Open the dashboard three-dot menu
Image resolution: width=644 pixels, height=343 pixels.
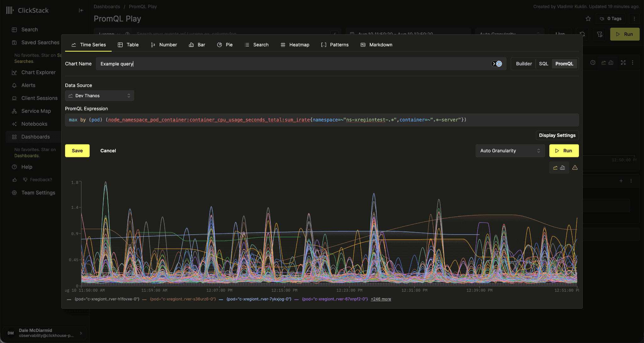pos(634,19)
